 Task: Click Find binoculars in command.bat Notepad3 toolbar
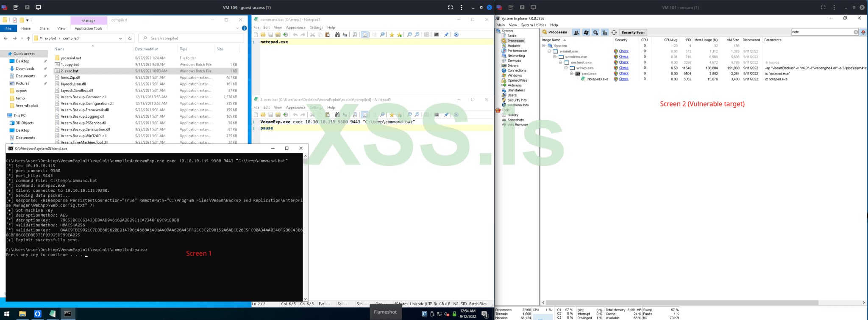coord(337,35)
